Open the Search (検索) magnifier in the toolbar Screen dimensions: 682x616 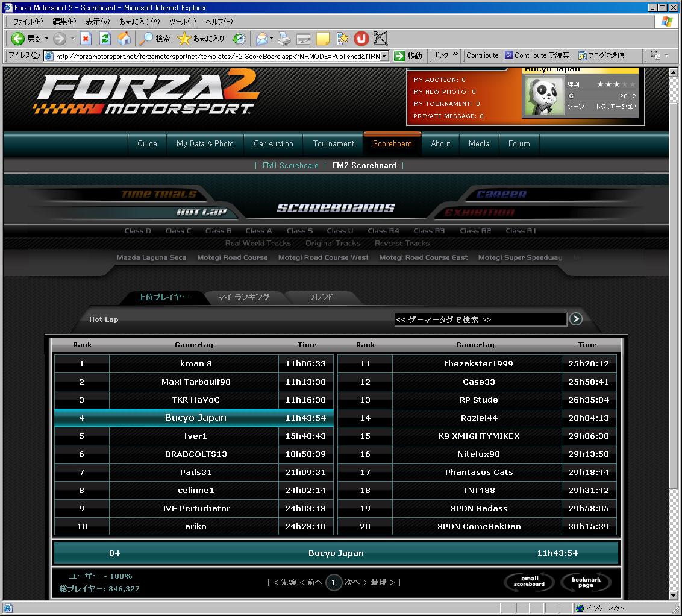point(146,39)
